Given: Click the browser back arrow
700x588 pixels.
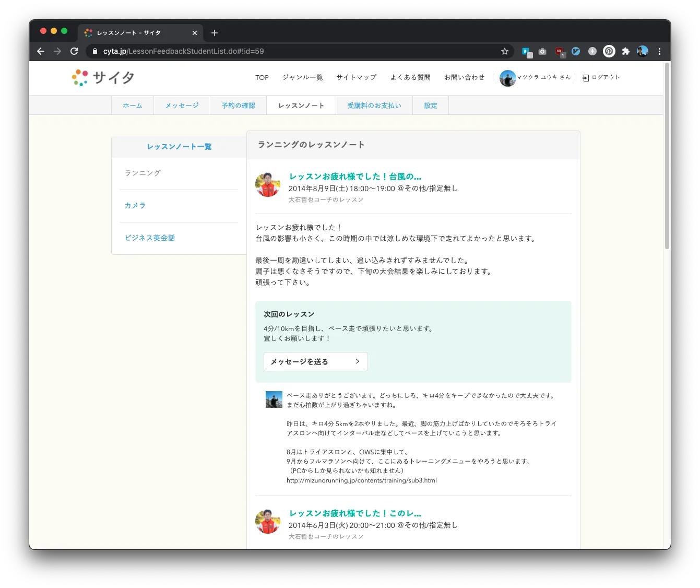Looking at the screenshot, I should tap(41, 51).
